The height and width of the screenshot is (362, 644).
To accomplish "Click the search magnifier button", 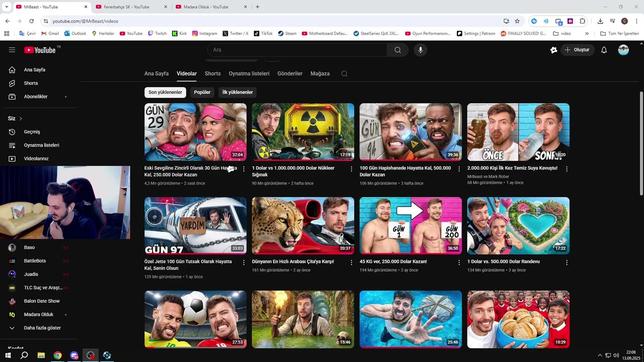I will click(397, 50).
